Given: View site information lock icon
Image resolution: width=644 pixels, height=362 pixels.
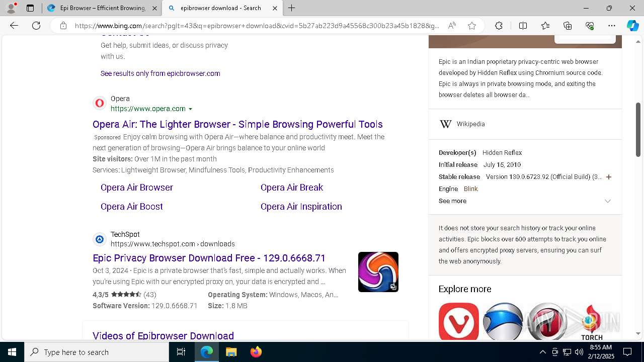Looking at the screenshot, I should 63,26.
